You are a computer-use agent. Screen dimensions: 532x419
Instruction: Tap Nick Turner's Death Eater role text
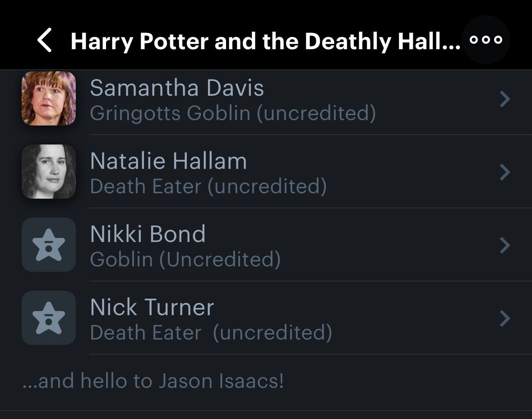[x=211, y=333]
